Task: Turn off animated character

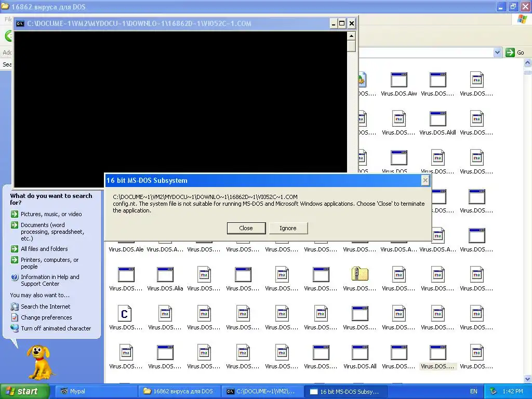Action: [56, 328]
